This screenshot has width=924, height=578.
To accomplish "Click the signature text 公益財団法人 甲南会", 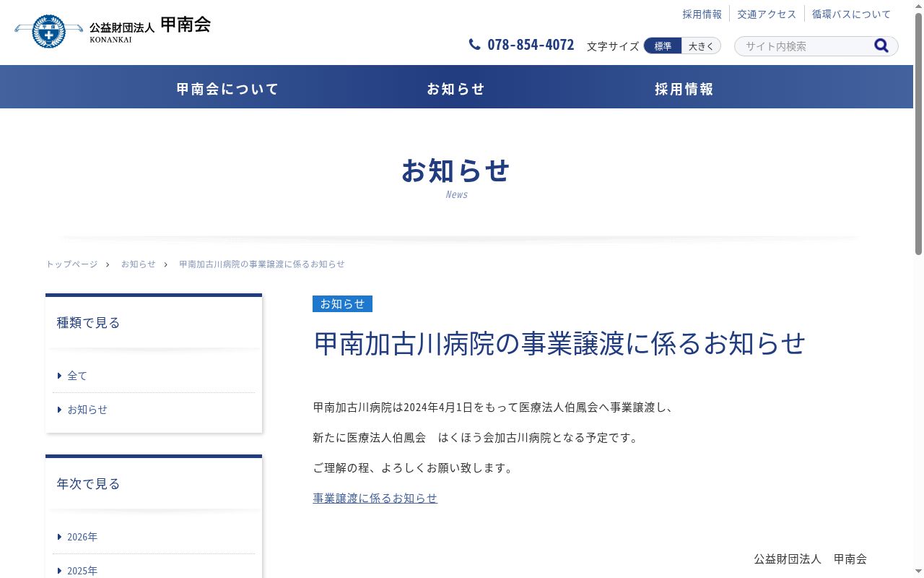I will (x=811, y=558).
